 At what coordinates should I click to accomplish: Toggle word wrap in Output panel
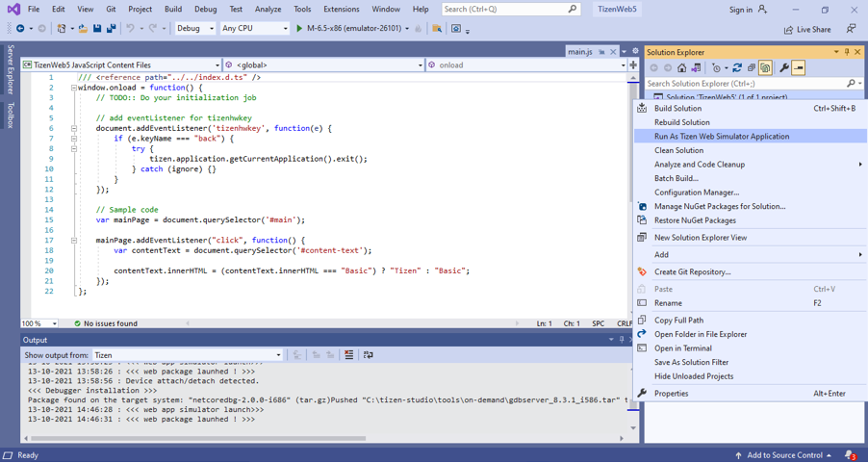[369, 355]
